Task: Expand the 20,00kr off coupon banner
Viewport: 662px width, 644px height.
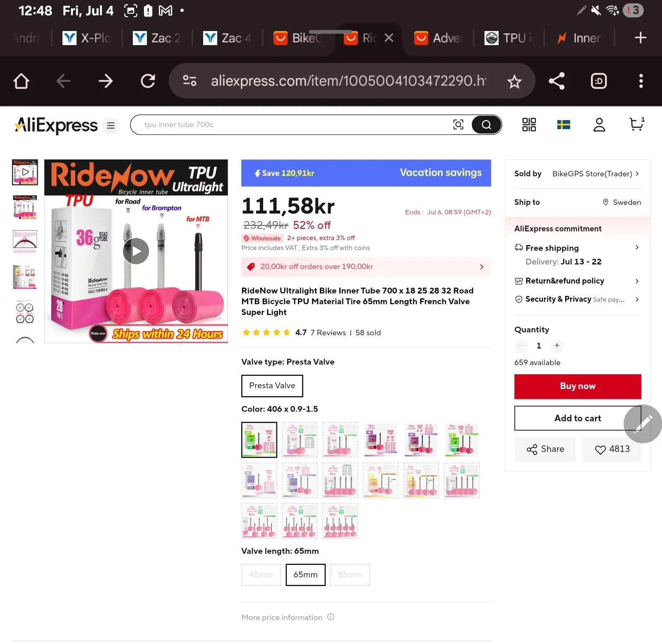Action: 366,267
